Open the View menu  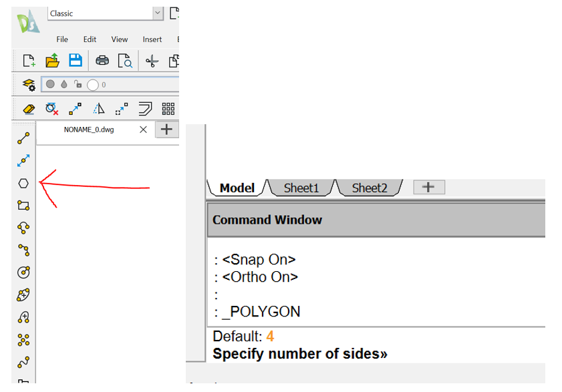(120, 39)
